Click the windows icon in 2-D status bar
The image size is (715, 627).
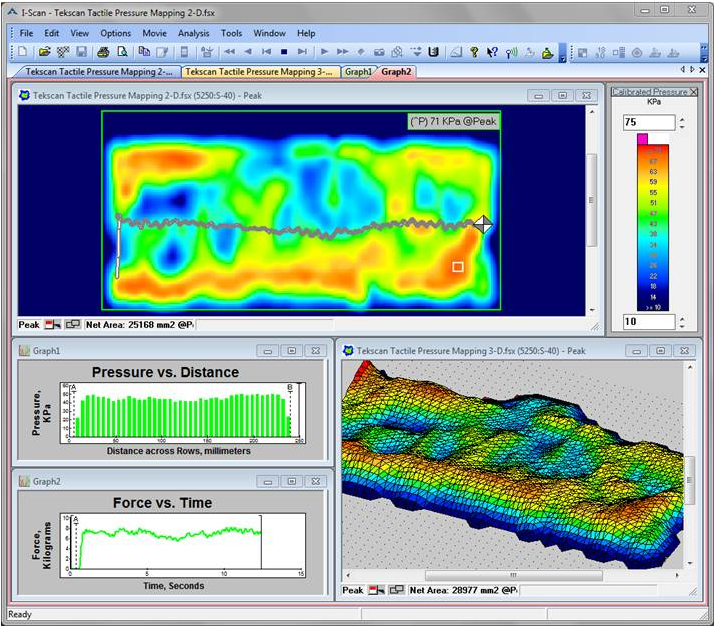[x=73, y=325]
